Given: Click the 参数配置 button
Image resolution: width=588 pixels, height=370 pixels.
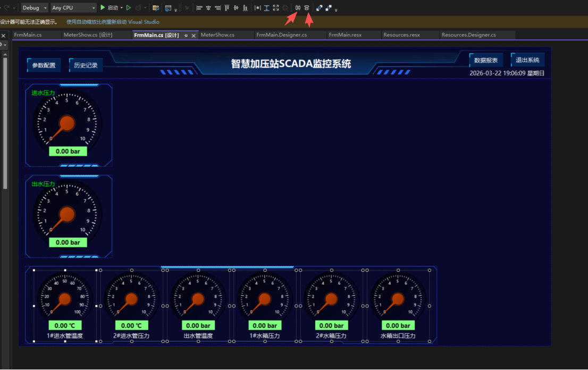Looking at the screenshot, I should click(44, 65).
